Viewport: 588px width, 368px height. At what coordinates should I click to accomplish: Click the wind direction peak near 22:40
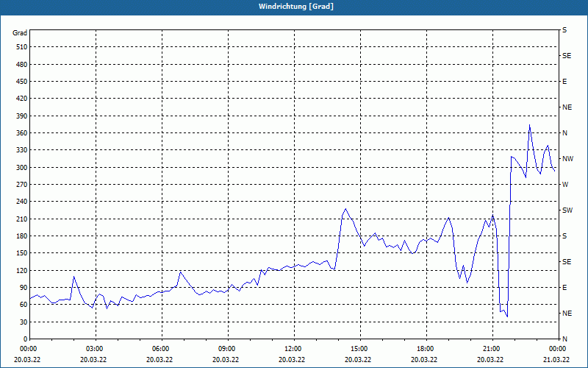(529, 125)
